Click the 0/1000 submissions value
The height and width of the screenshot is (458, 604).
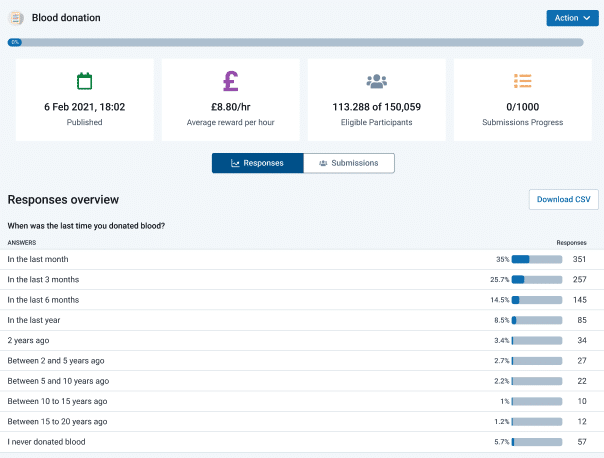click(x=522, y=107)
